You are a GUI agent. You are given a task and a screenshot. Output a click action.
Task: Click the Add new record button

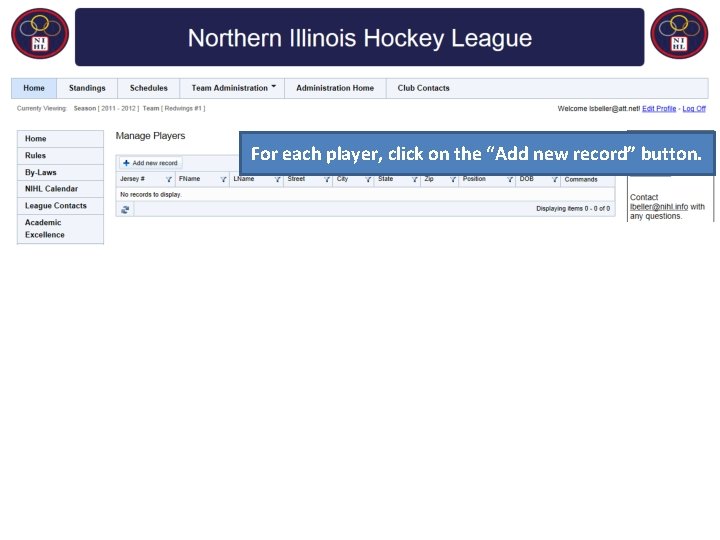pyautogui.click(x=151, y=163)
